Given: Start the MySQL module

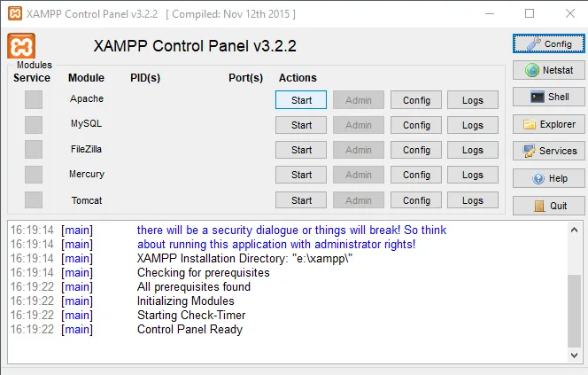Looking at the screenshot, I should pos(301,125).
